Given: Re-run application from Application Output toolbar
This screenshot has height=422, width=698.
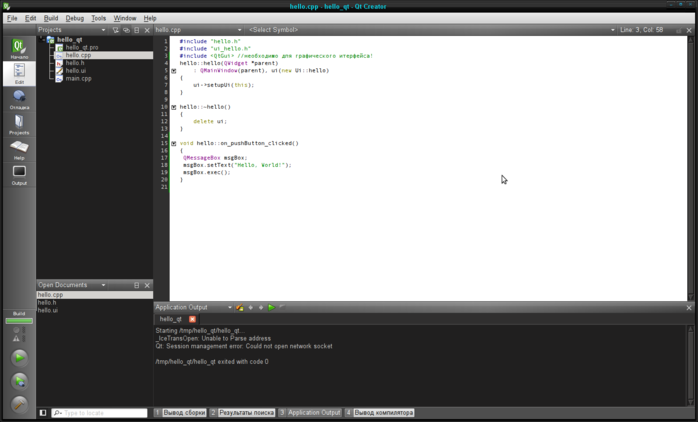Looking at the screenshot, I should [x=272, y=307].
